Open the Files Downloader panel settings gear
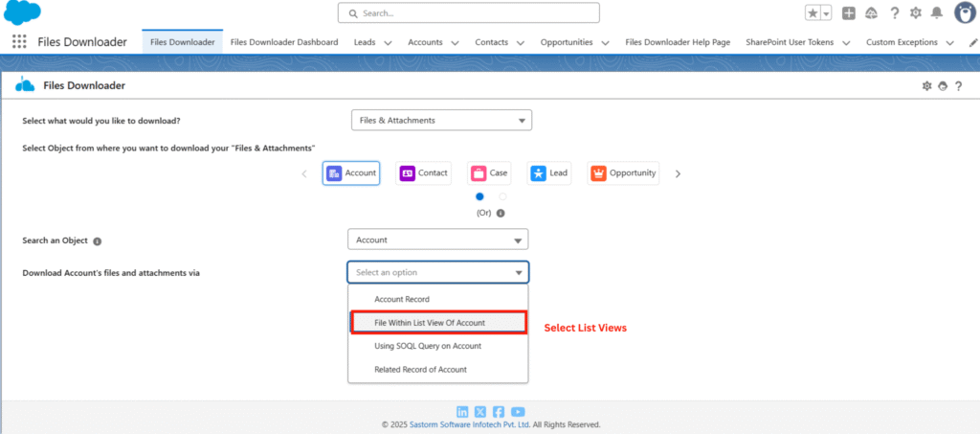The height and width of the screenshot is (434, 980). pos(926,85)
